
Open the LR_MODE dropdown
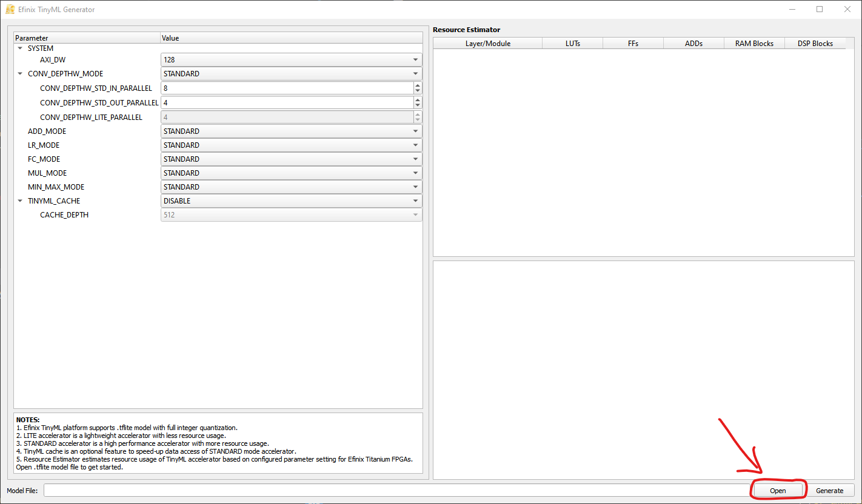coord(292,145)
